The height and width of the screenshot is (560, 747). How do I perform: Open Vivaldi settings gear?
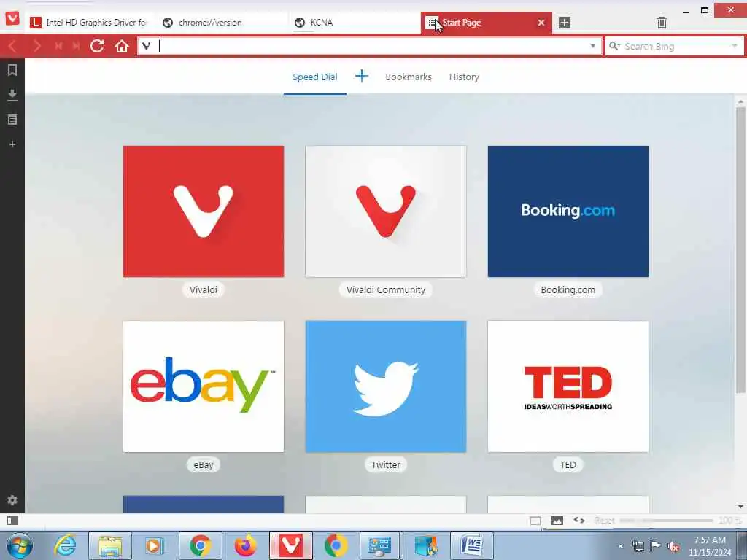coord(12,500)
